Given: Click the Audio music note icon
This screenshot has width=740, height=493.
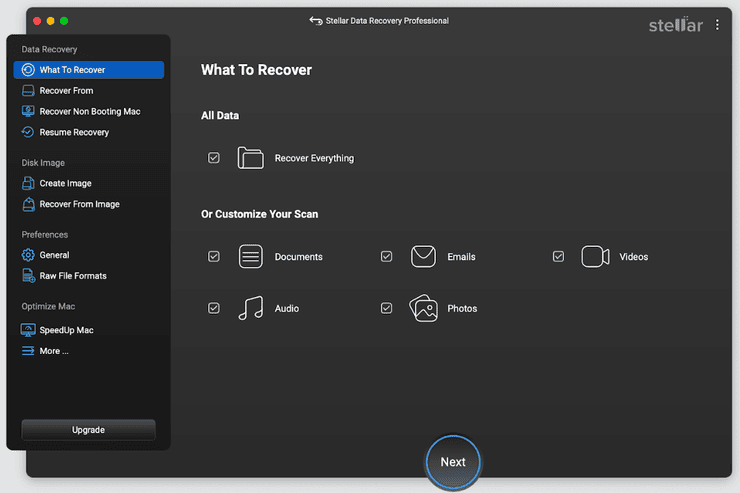Looking at the screenshot, I should pos(251,308).
